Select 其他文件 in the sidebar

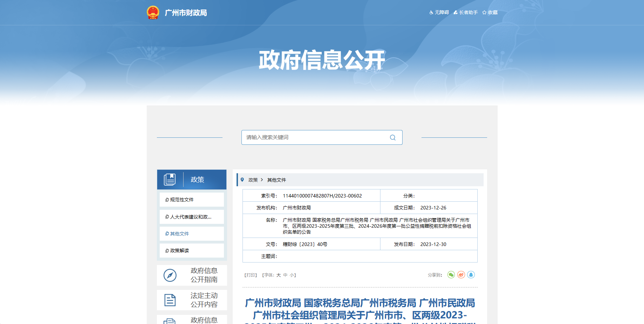click(179, 234)
